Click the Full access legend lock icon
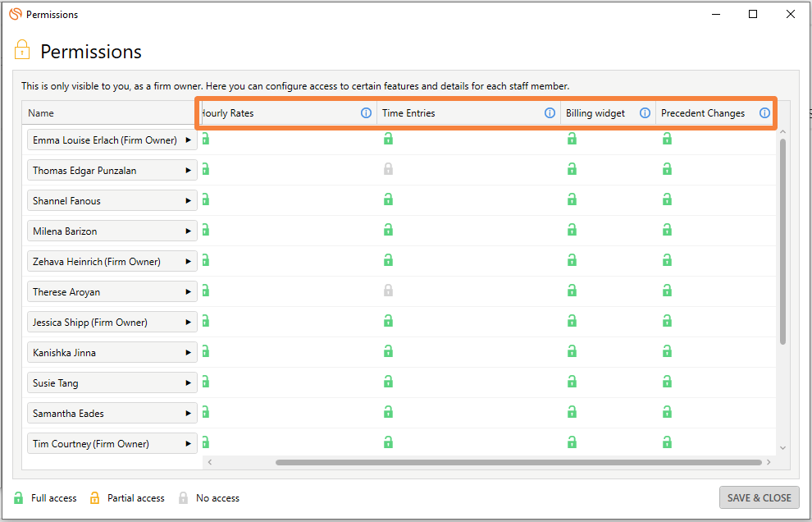The width and height of the screenshot is (812, 522). [x=18, y=497]
